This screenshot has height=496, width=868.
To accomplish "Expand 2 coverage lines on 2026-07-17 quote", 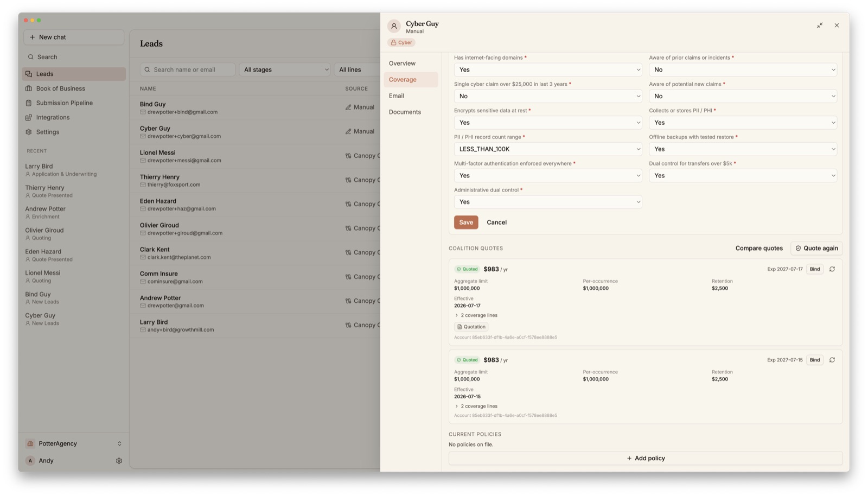I will [476, 315].
